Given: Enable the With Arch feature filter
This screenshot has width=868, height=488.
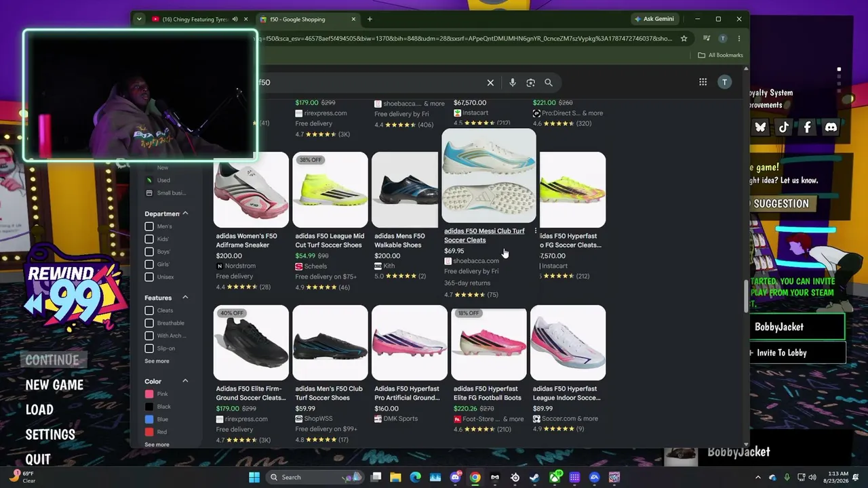Looking at the screenshot, I should click(149, 335).
